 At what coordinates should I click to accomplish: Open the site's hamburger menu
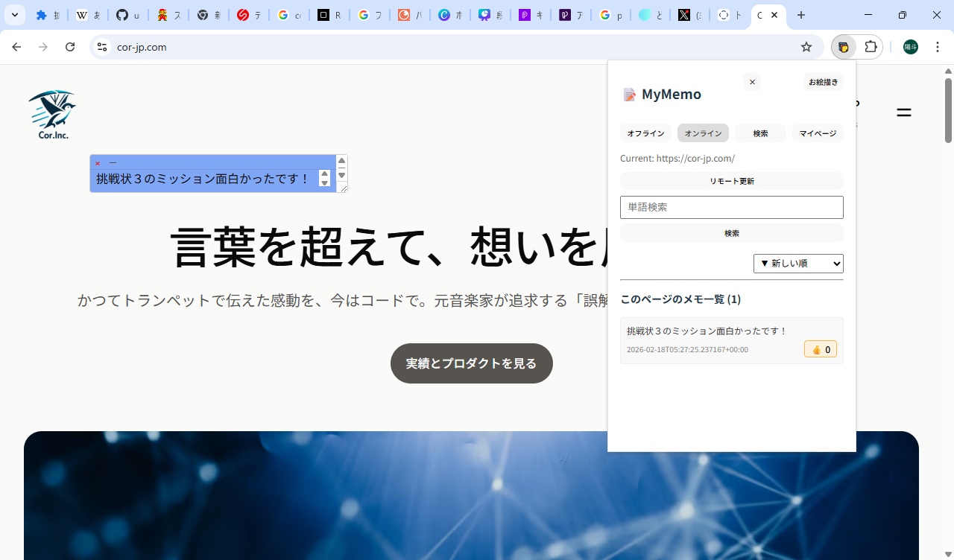click(903, 112)
